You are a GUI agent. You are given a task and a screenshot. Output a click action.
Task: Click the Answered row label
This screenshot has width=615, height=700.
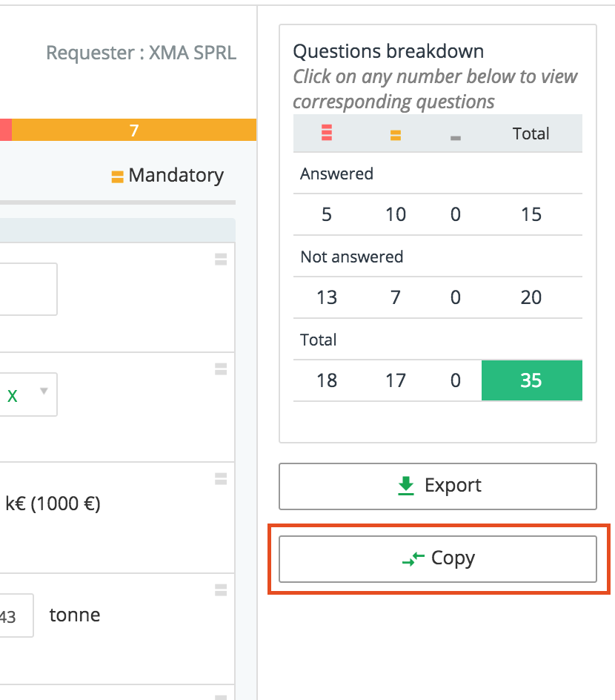pyautogui.click(x=336, y=174)
